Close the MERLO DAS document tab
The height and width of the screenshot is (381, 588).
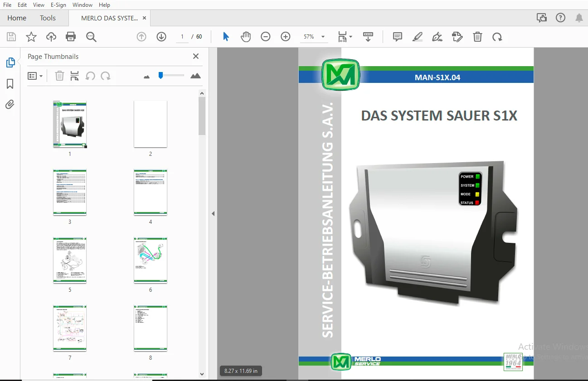click(144, 18)
